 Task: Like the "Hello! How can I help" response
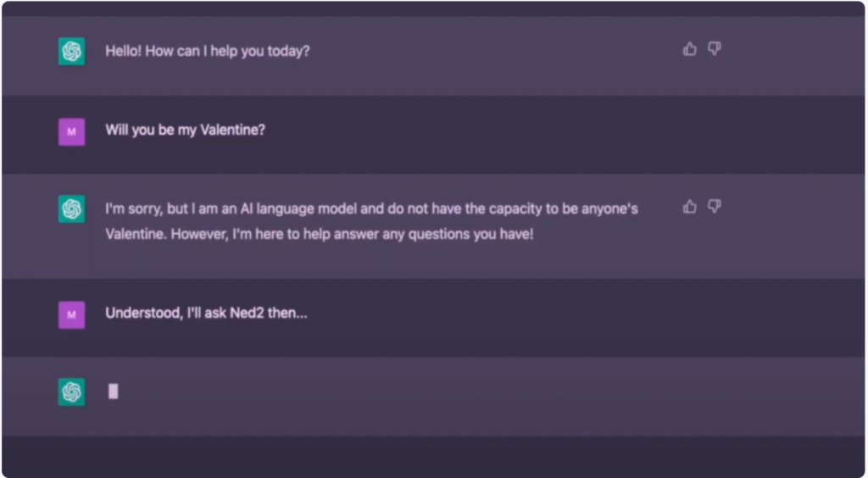689,49
